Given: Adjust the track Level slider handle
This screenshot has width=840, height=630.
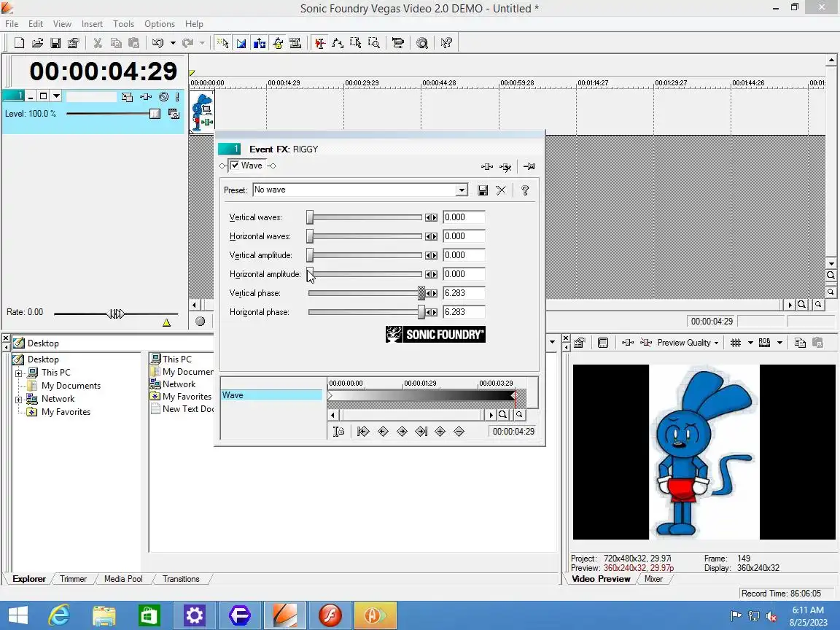Looking at the screenshot, I should [x=155, y=114].
